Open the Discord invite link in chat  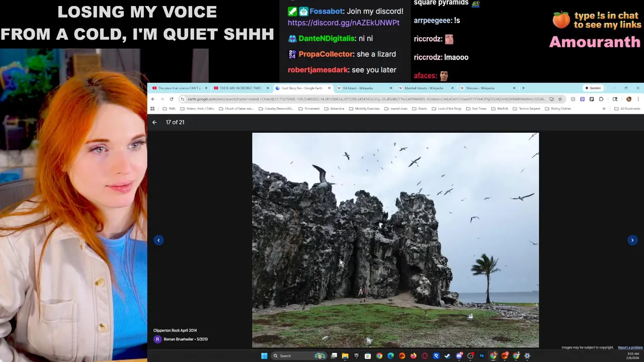(x=344, y=23)
